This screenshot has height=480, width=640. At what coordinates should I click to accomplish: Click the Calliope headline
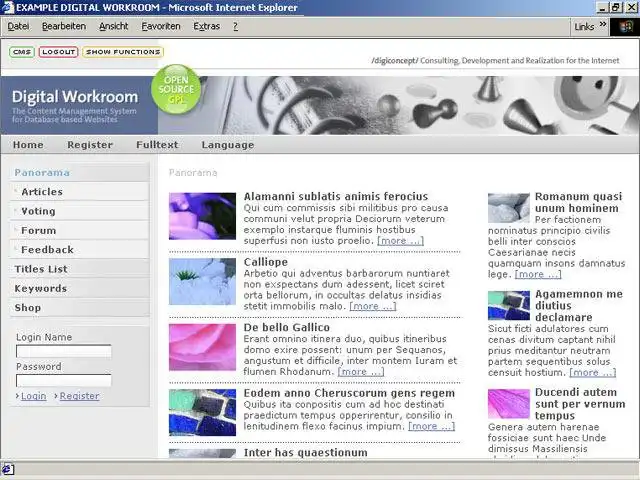(266, 262)
